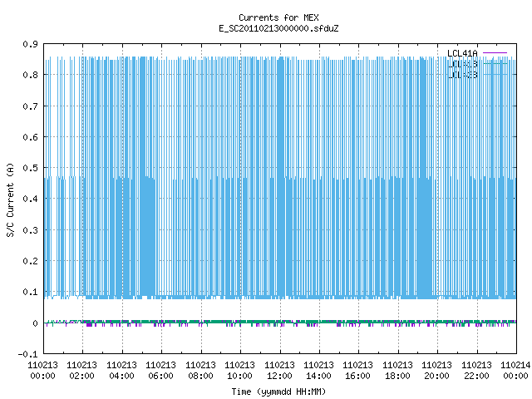Viewport: 532px width, 399px height.
Task: Click the "0.1" y-axis tick label
Action: click(x=30, y=292)
